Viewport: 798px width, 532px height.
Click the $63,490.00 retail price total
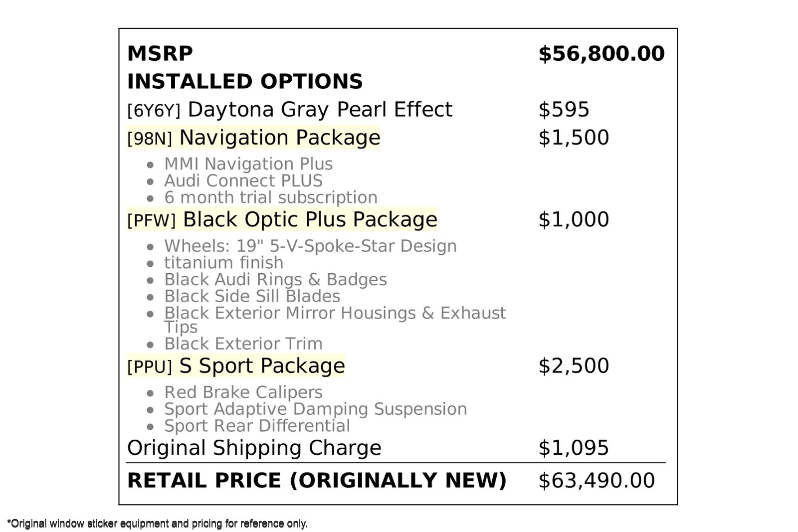click(x=597, y=481)
